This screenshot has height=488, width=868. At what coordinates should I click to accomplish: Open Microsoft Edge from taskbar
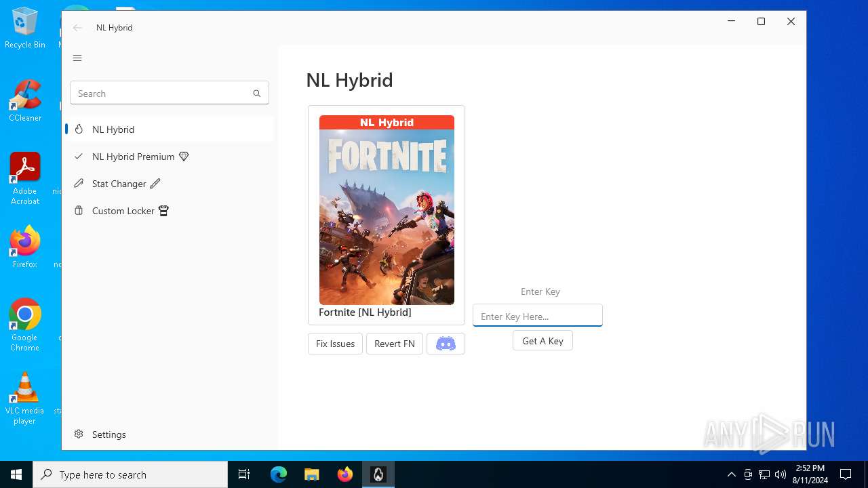(x=279, y=474)
